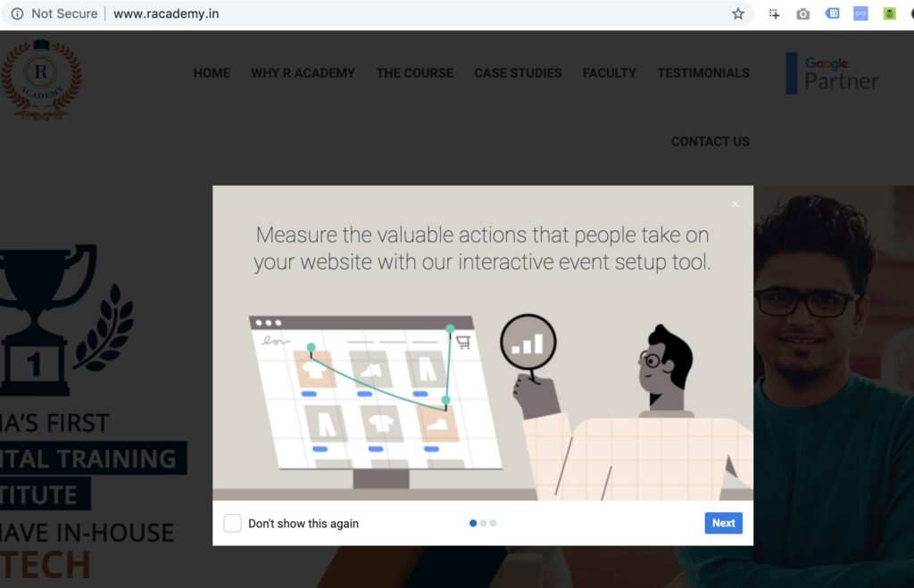Click the Google Partner badge

833,73
